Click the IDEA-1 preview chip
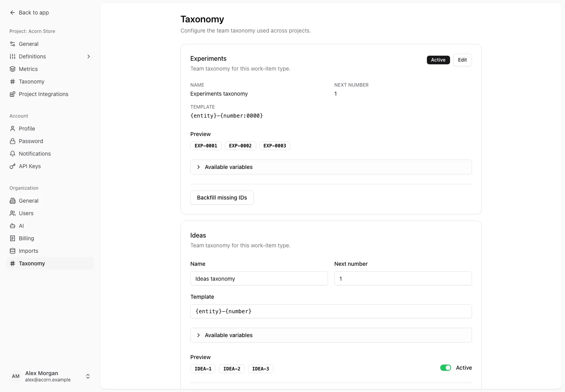 (x=203, y=369)
